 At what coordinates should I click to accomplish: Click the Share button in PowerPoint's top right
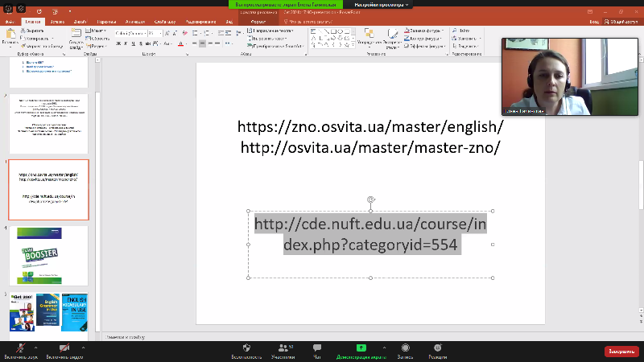(621, 22)
